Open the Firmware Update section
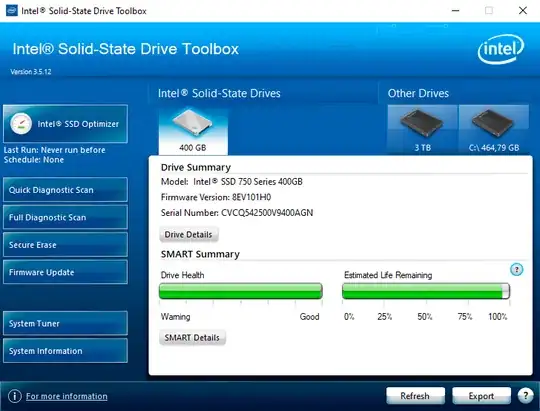 click(x=65, y=272)
